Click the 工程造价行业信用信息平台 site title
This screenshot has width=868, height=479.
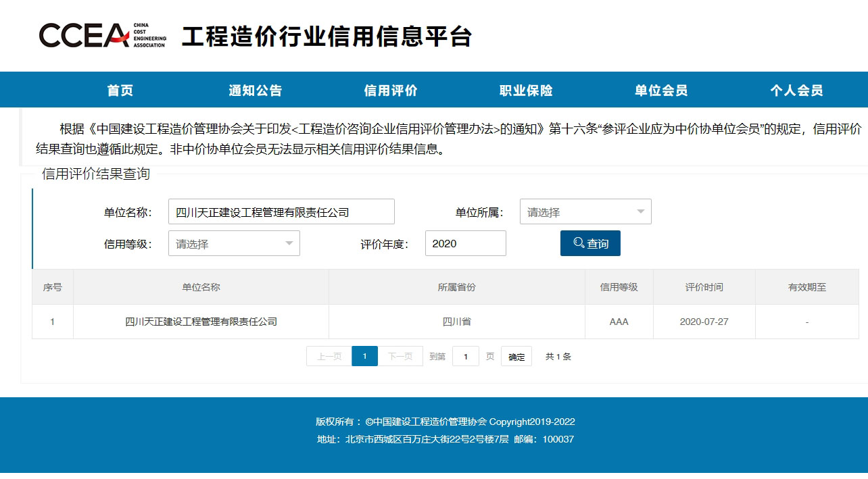coord(327,36)
